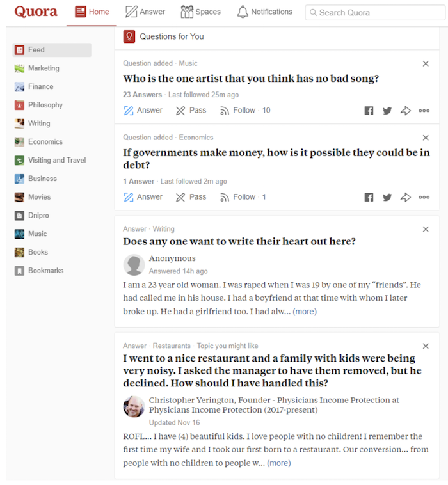The height and width of the screenshot is (485, 448).
Task: Click share arrow for governments debt question
Action: click(406, 197)
